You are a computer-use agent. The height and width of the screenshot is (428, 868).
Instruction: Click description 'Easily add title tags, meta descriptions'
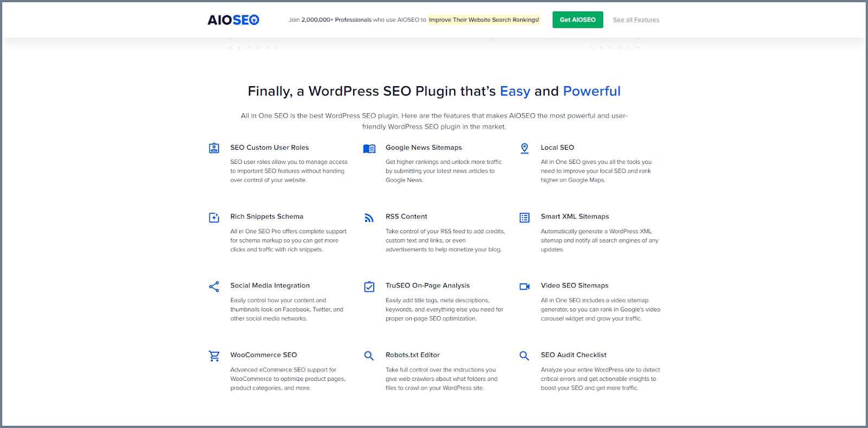coord(444,309)
